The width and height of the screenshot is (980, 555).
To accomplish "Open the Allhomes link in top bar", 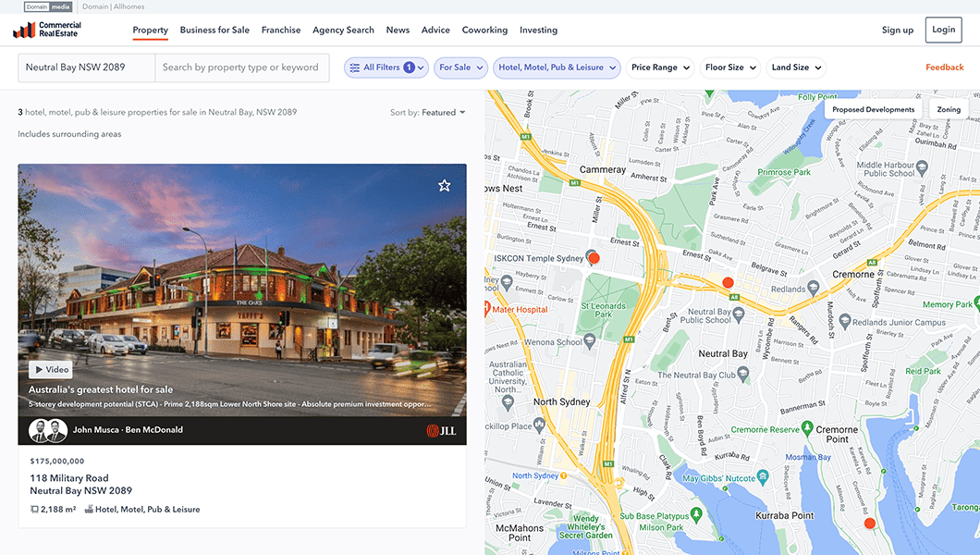I will pos(129,6).
